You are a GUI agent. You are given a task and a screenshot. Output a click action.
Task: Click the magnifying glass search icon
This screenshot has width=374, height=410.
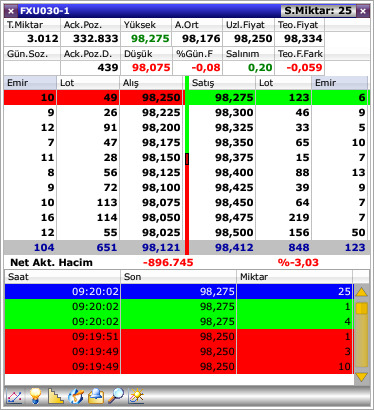[116, 396]
